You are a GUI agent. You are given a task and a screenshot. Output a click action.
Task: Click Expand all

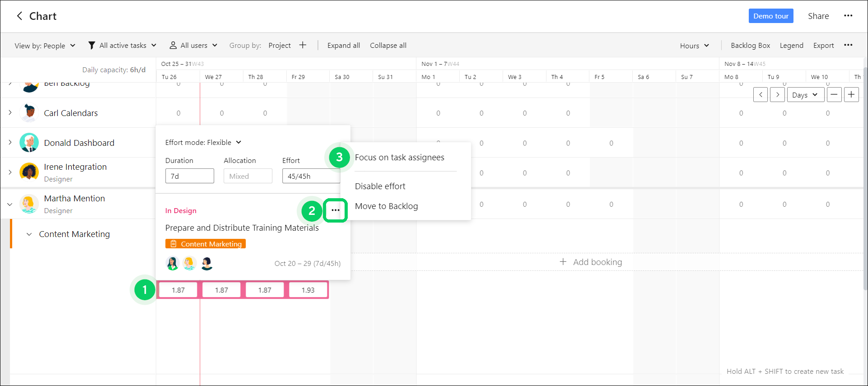click(x=344, y=45)
